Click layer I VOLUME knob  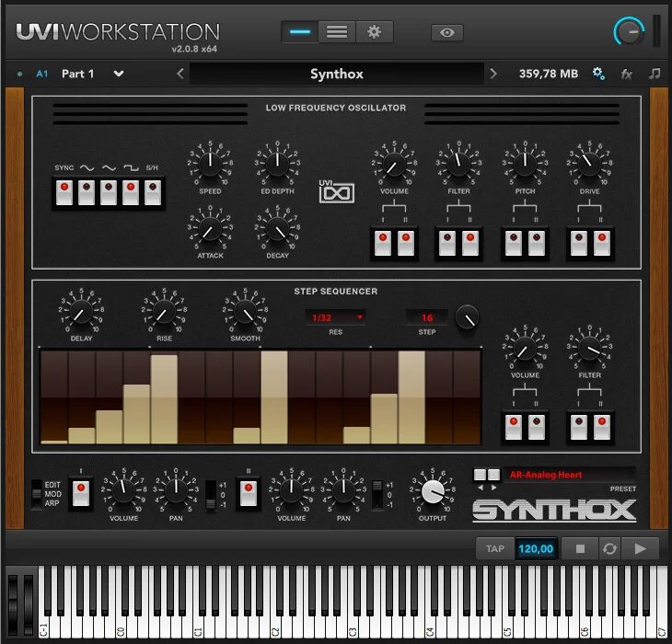click(123, 490)
